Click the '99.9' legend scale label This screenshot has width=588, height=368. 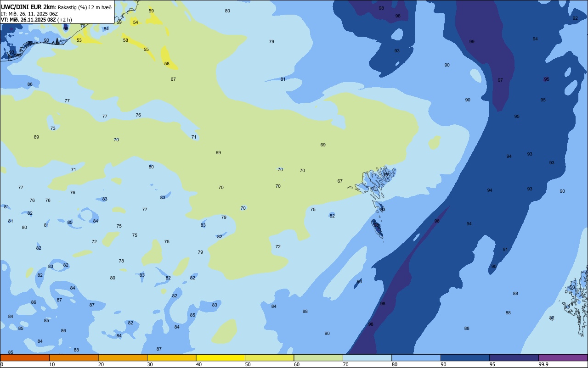(543, 364)
